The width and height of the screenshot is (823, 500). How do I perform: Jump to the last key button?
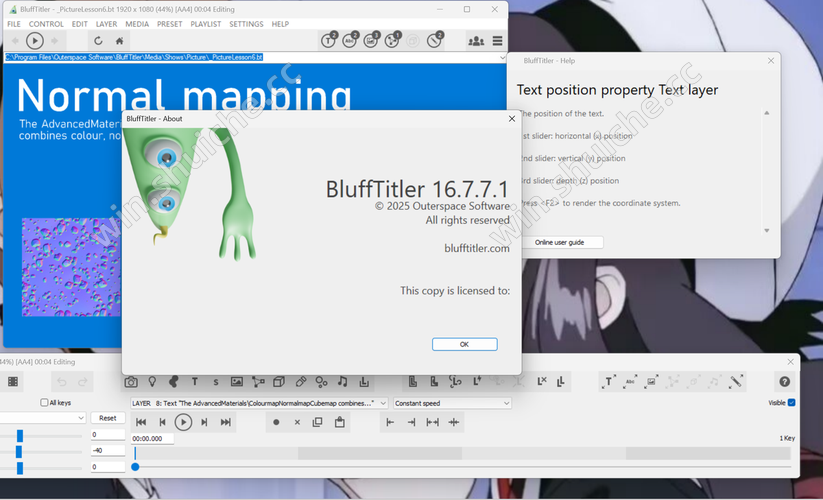pos(226,422)
